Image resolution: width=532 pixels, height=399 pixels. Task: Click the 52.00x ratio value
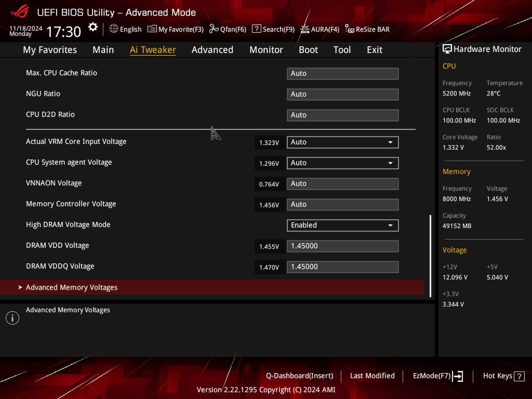(496, 148)
